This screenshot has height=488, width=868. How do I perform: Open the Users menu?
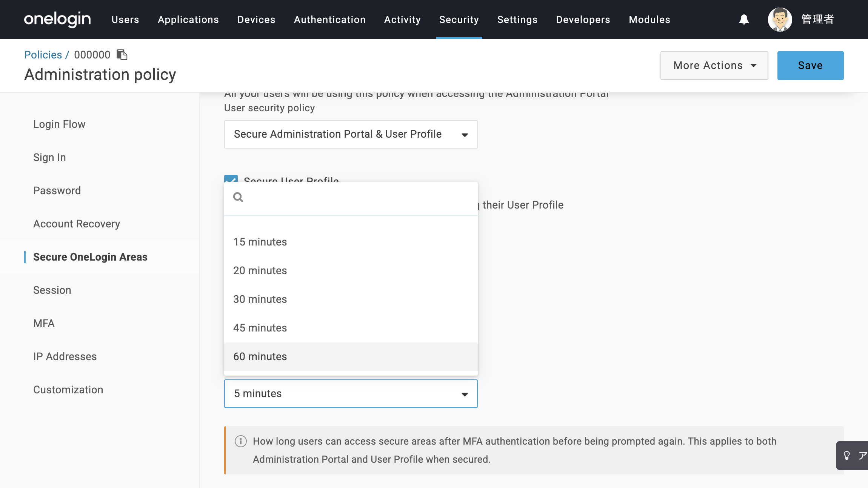coord(125,20)
